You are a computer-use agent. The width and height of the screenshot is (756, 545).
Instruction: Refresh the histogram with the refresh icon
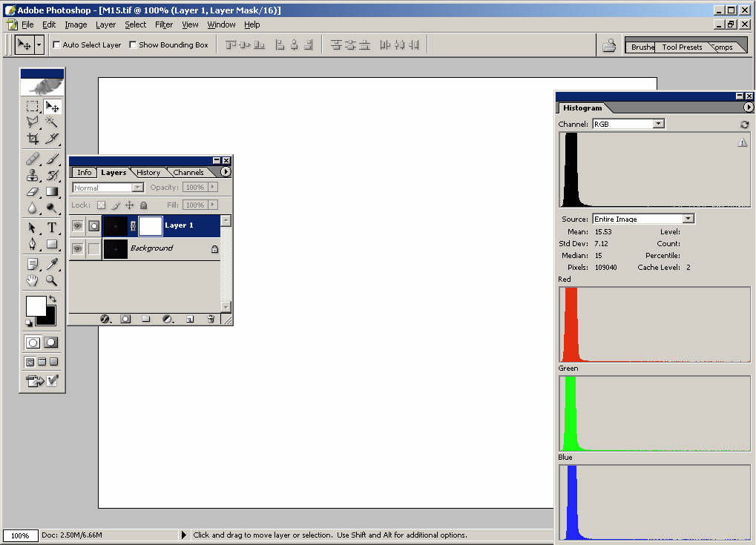coord(744,125)
